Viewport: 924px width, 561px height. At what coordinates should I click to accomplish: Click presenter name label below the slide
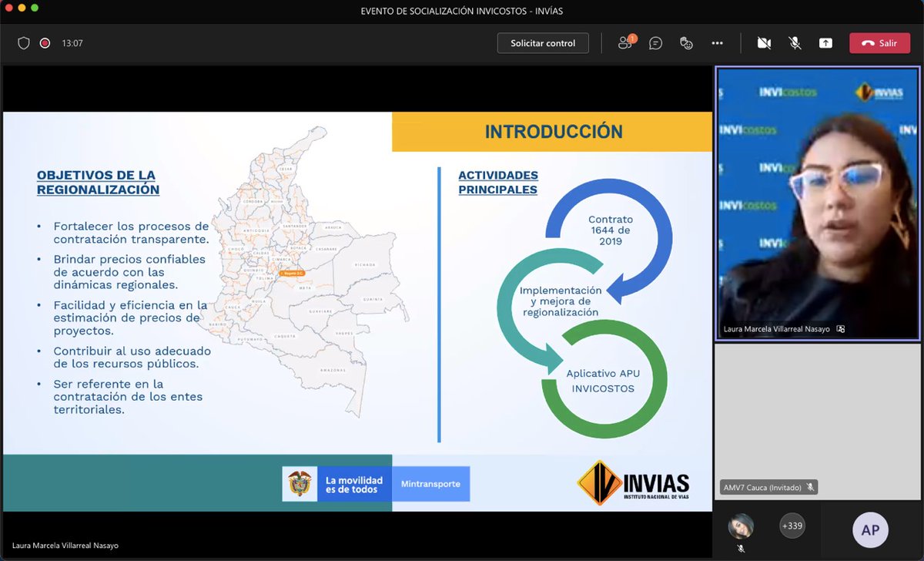65,545
